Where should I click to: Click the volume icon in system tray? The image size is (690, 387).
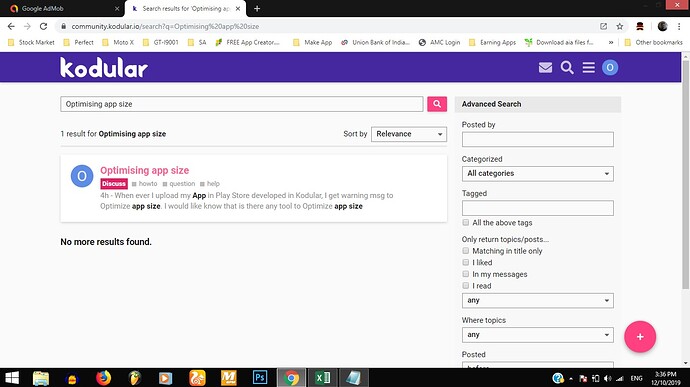tap(608, 378)
